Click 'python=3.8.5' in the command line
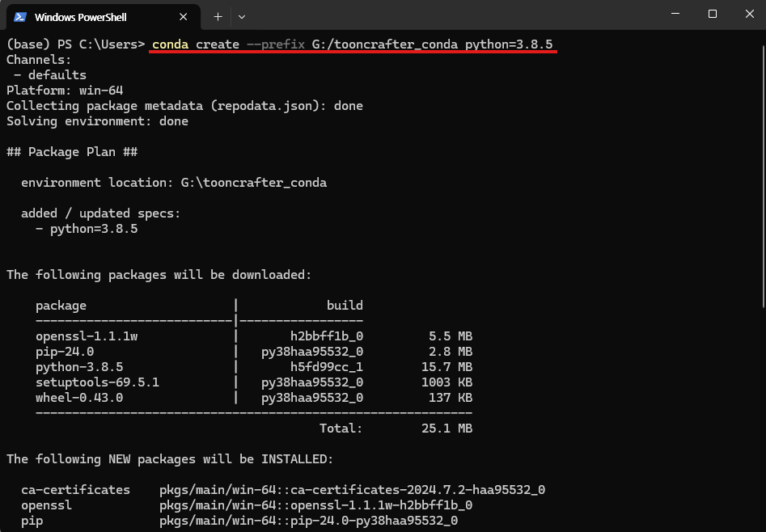This screenshot has width=766, height=532. point(509,44)
